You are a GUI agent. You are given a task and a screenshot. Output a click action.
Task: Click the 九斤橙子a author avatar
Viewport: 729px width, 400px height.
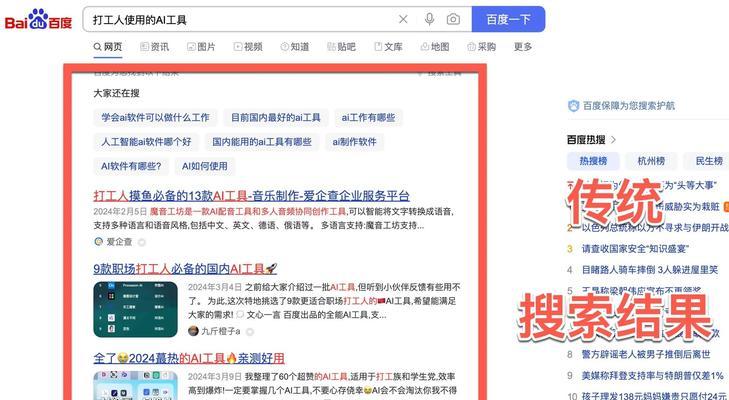(192, 331)
